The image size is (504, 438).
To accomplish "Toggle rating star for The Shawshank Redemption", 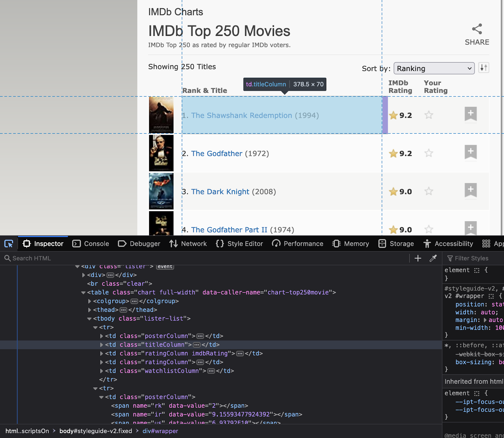I will point(429,115).
